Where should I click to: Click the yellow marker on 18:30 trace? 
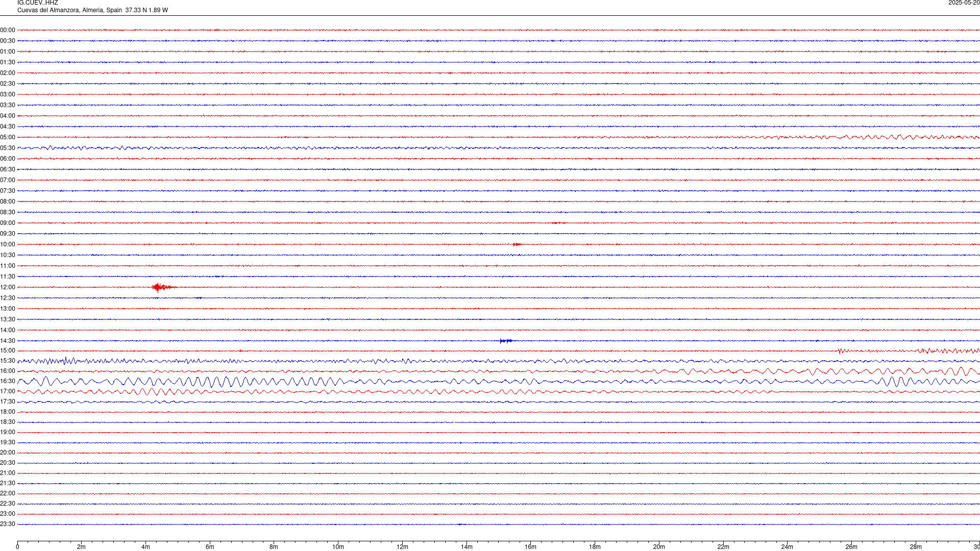point(454,422)
